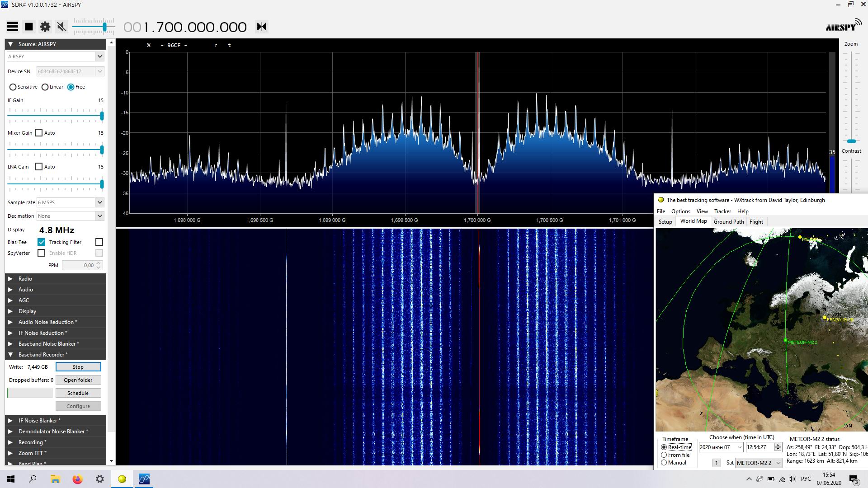Select From file timeframe in WXtrack

[664, 455]
